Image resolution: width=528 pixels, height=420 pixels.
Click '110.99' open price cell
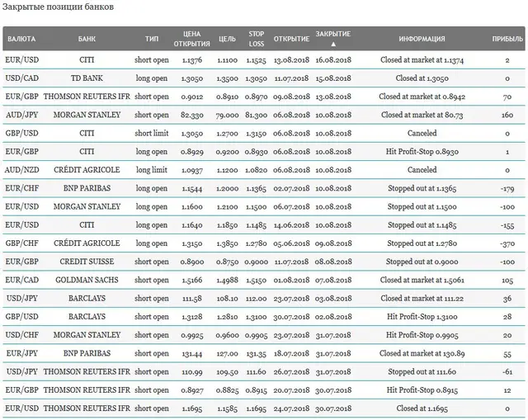pyautogui.click(x=192, y=372)
